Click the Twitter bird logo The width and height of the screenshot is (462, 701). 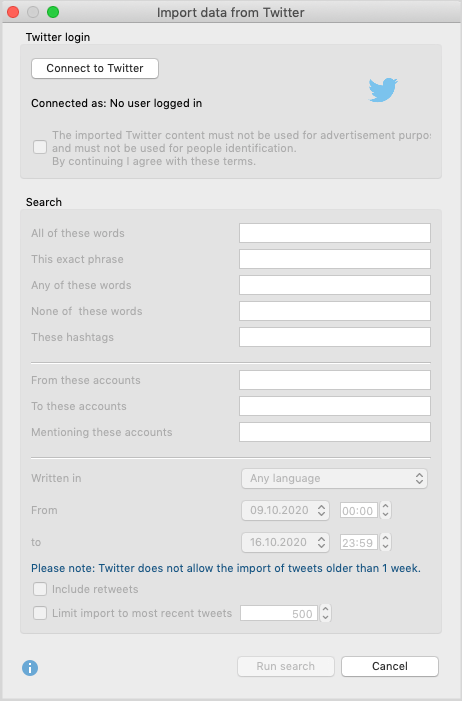[x=383, y=90]
